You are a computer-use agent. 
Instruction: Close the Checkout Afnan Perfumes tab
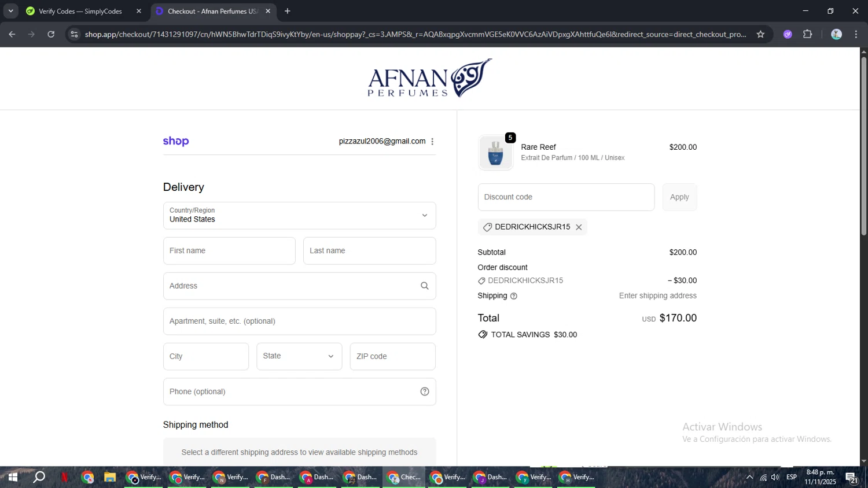(268, 11)
